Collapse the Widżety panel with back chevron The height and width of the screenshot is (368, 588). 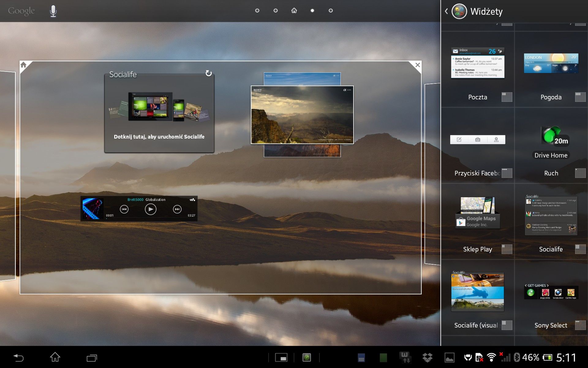tap(447, 11)
